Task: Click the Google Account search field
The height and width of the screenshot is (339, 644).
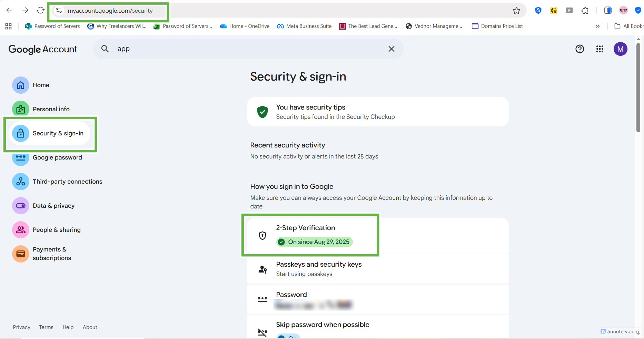Action: 248,49
